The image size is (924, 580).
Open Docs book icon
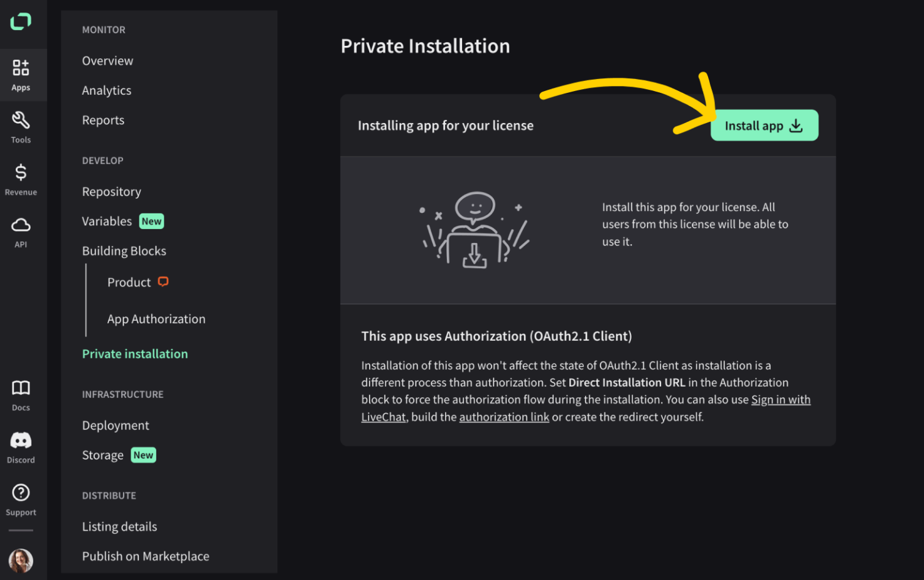[x=21, y=388]
